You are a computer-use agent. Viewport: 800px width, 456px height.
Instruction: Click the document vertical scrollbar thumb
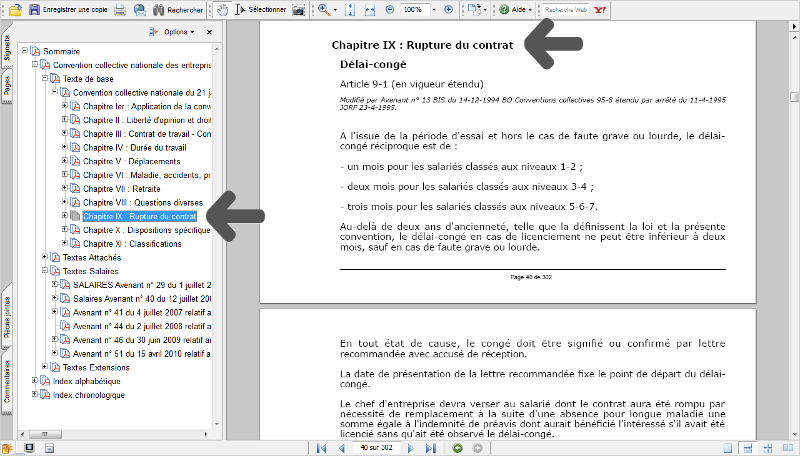pos(794,97)
